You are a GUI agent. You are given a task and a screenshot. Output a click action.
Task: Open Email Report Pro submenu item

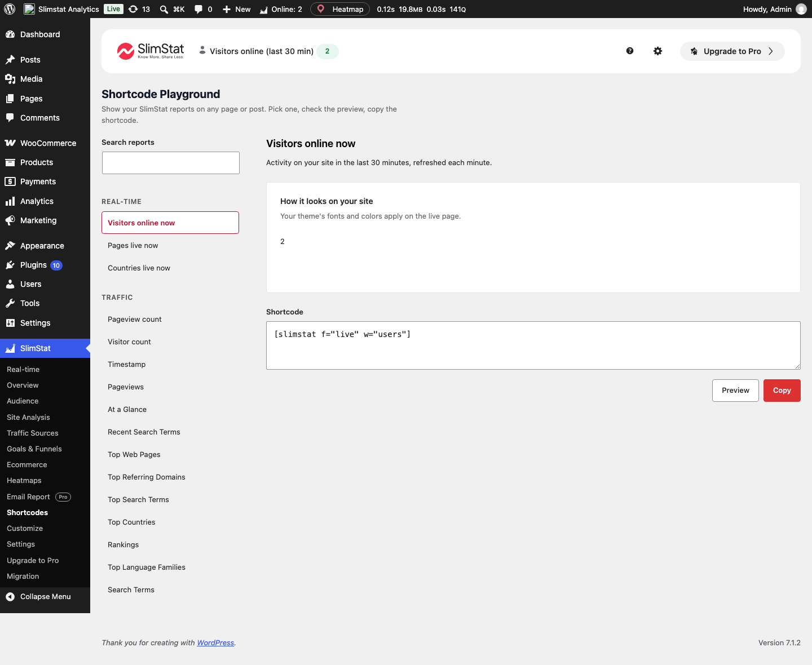pos(39,496)
